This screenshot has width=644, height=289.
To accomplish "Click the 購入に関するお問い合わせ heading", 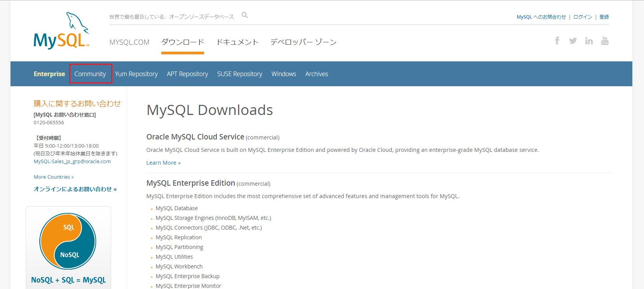I will 77,104.
